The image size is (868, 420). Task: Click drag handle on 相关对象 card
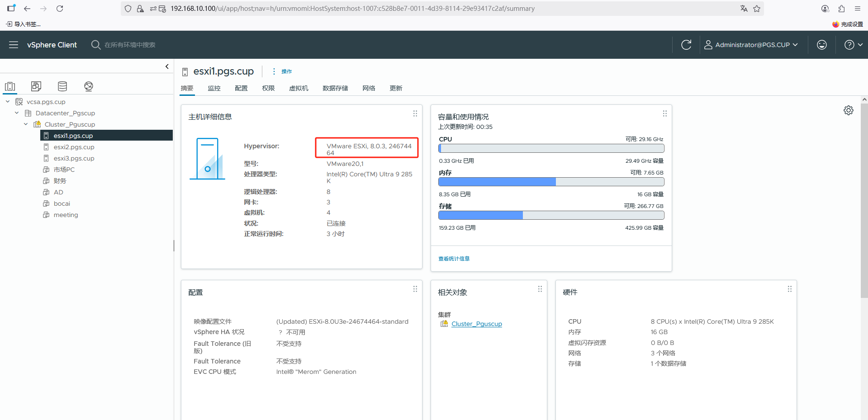click(x=540, y=289)
